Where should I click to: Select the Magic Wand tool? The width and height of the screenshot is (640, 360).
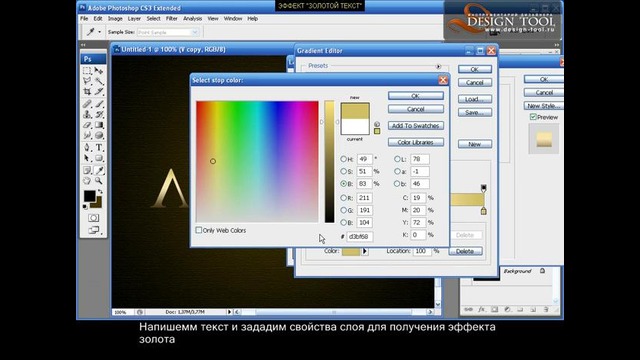pos(99,81)
